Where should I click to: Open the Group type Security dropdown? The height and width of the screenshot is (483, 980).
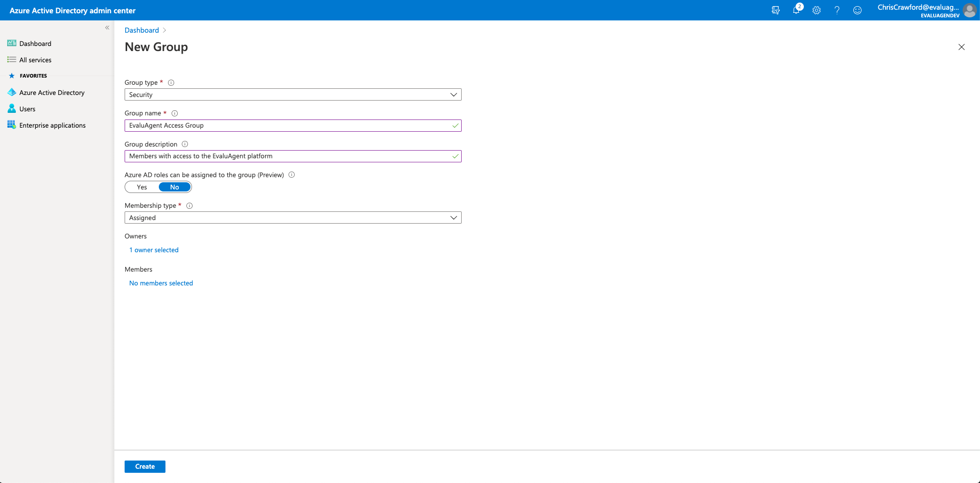pos(293,94)
